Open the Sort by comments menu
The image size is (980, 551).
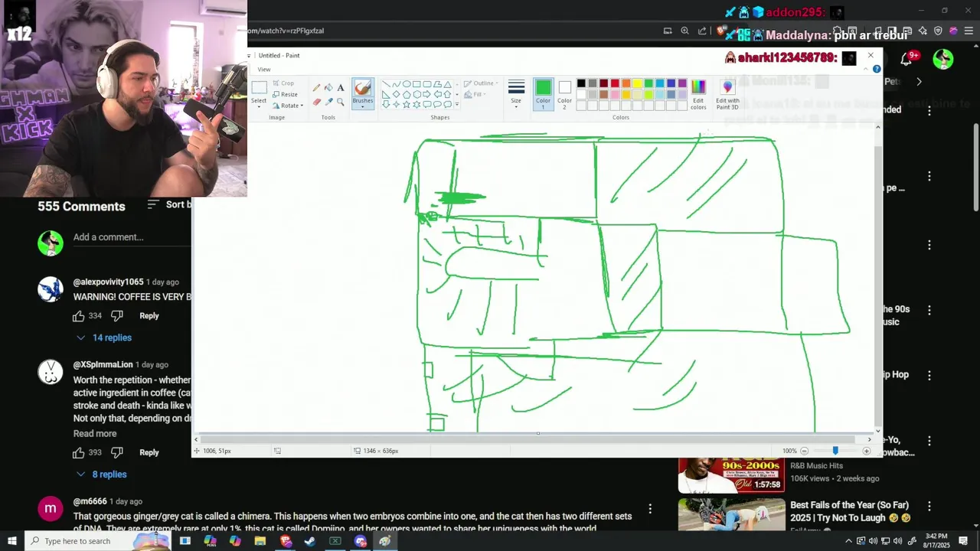[x=168, y=204]
